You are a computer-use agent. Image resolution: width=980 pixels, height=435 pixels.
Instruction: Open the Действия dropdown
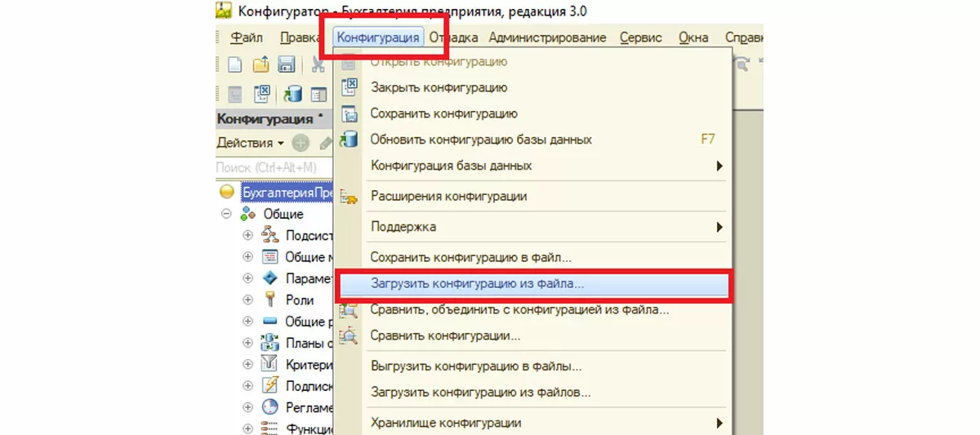[250, 143]
